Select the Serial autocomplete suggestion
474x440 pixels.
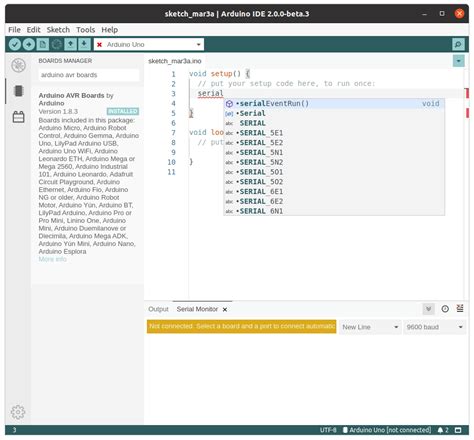334,113
